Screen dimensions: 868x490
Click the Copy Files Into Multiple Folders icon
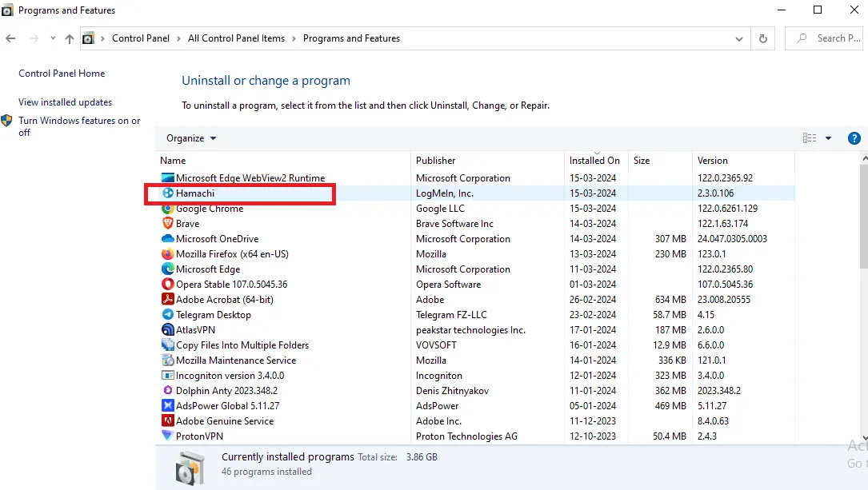167,345
